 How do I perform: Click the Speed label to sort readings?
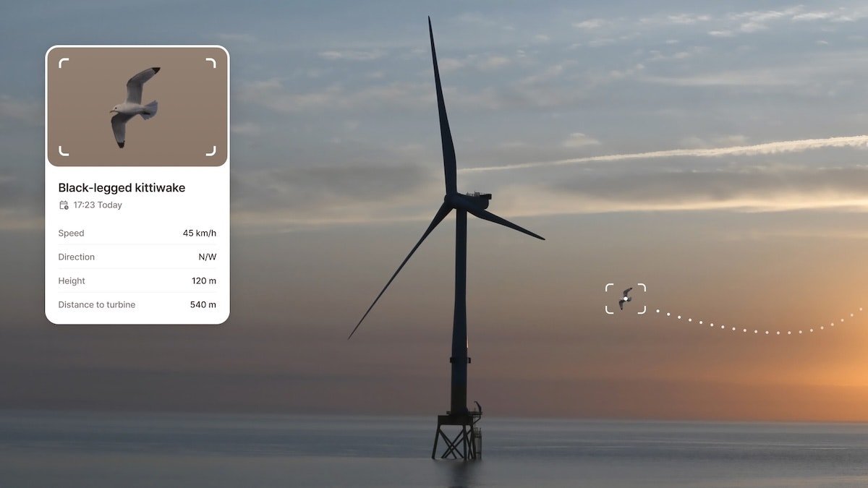(x=71, y=233)
